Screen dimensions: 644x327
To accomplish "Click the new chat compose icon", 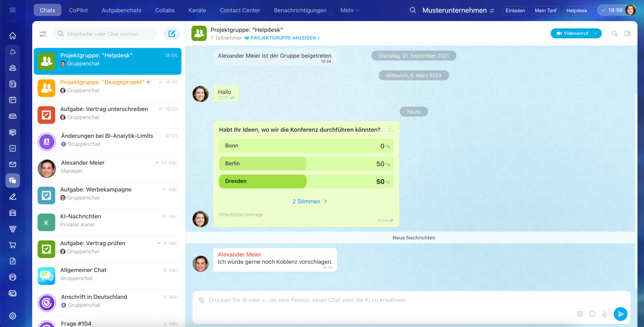I will point(172,34).
